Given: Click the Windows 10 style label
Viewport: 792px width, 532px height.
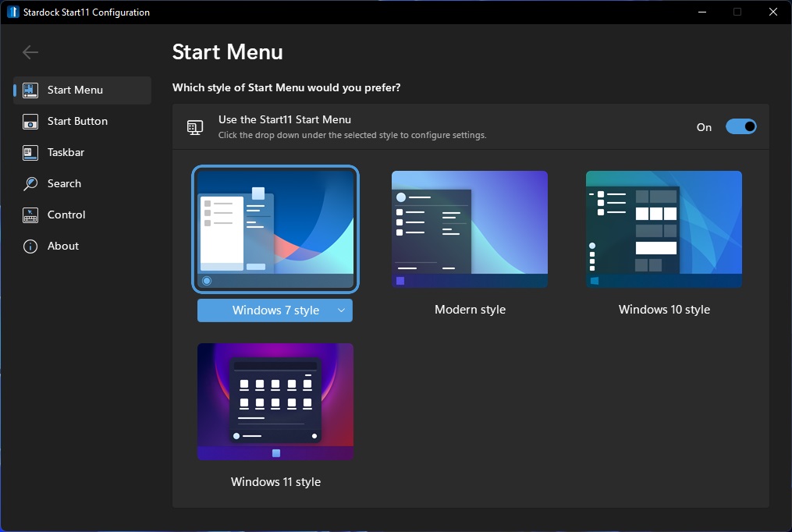Looking at the screenshot, I should (664, 310).
